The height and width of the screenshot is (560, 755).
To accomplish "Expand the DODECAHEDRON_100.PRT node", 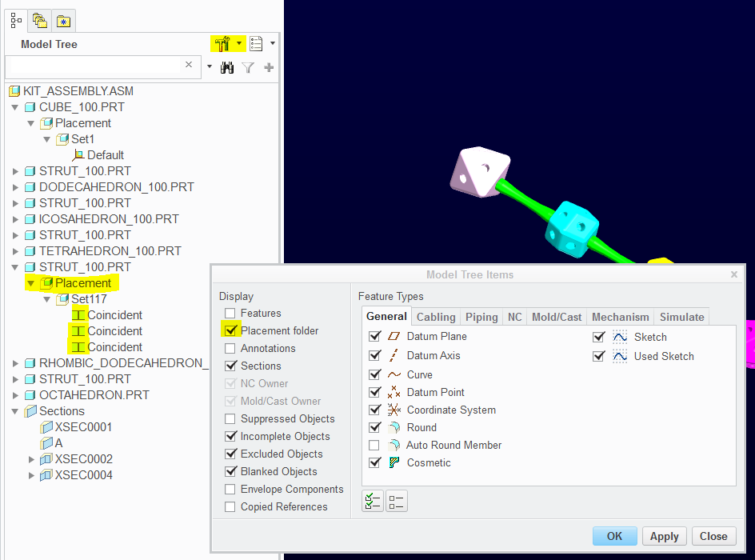I will point(15,187).
